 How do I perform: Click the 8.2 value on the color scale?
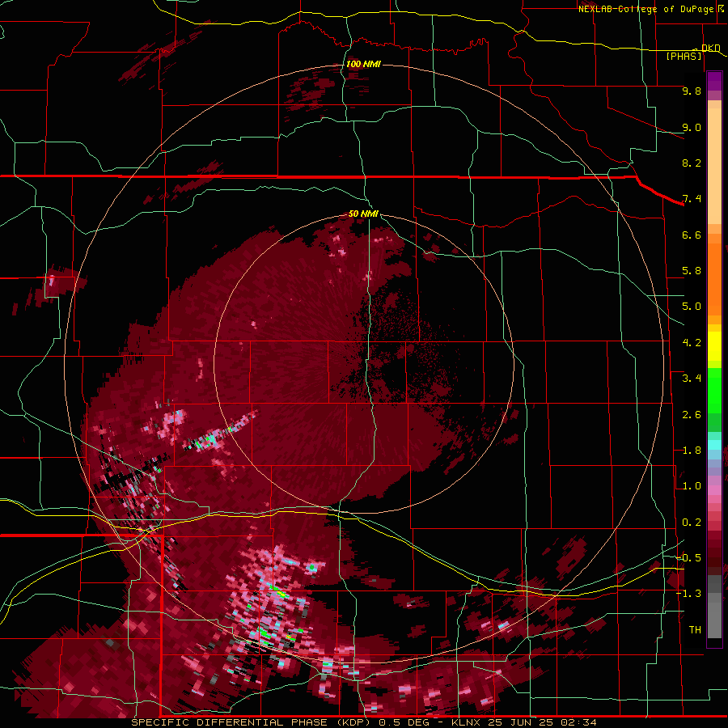click(692, 163)
